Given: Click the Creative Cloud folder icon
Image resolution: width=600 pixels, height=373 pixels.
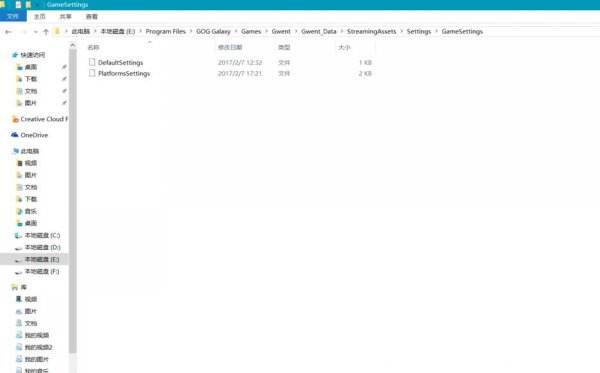Looking at the screenshot, I should click(x=15, y=119).
